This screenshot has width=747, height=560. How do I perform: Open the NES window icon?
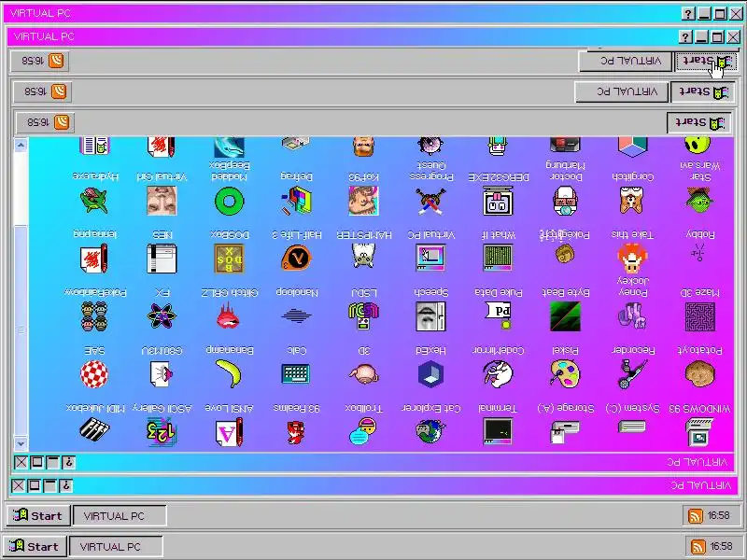coord(162,259)
